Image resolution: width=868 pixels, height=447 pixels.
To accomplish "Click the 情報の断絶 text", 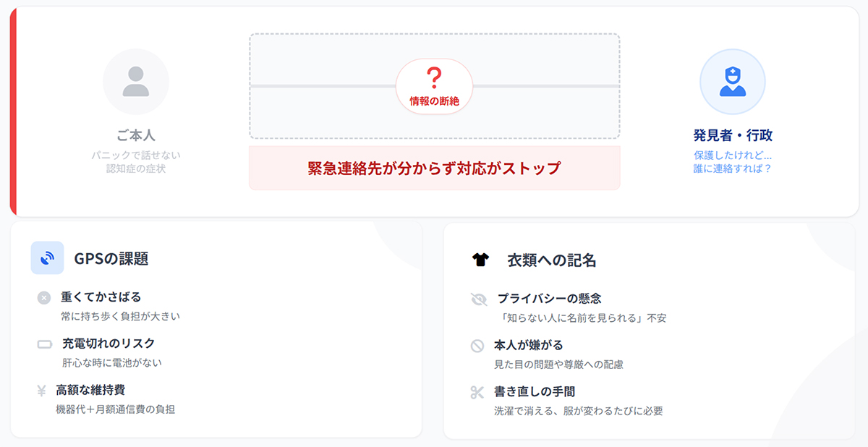I will coord(434,101).
